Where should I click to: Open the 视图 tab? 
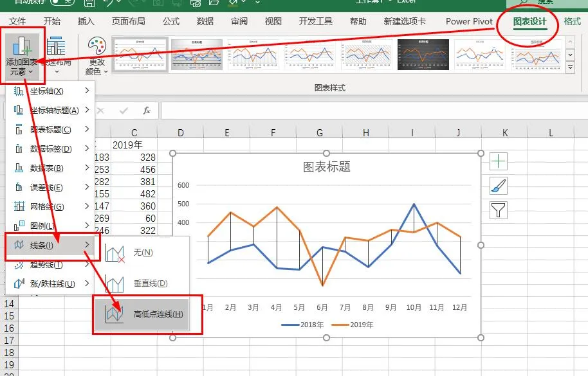tap(273, 21)
